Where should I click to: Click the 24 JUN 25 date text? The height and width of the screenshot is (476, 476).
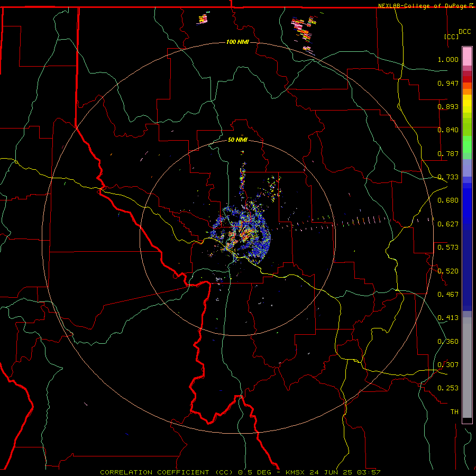pos(331,472)
